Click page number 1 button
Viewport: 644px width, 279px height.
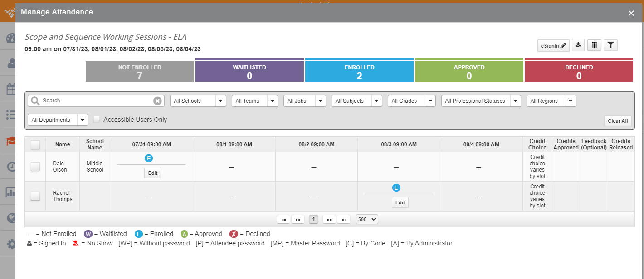[313, 219]
